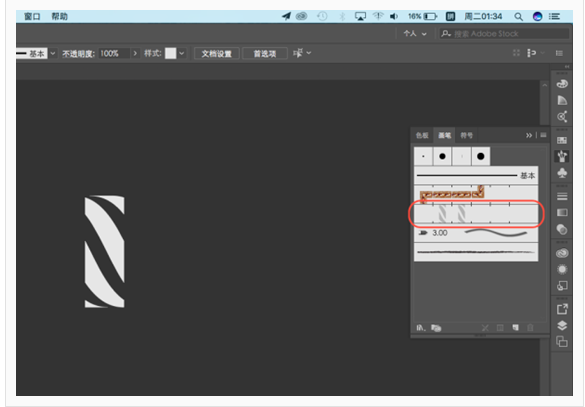This screenshot has height=407, width=585.
Task: Open the 帮助 menu
Action: 59,16
